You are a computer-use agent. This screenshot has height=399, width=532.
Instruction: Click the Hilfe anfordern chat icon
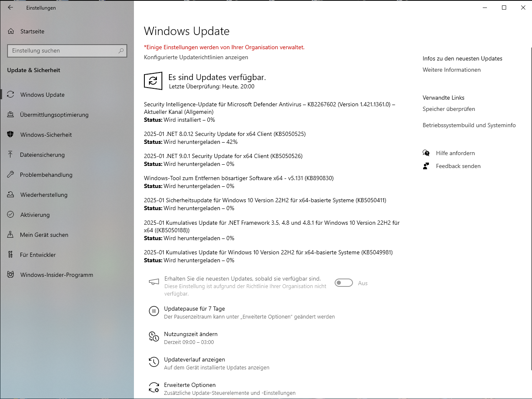[426, 153]
